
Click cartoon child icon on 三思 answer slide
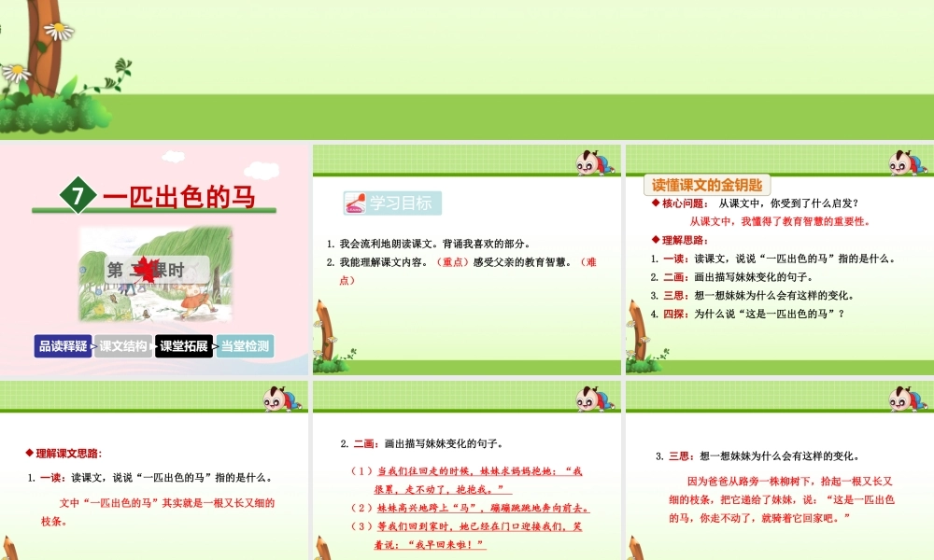coord(908,399)
